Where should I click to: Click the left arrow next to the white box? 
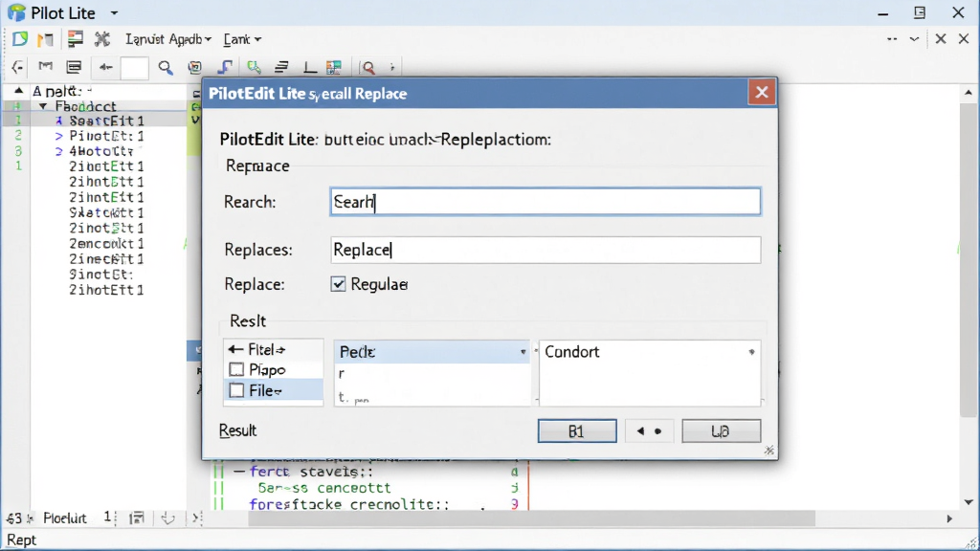[105, 67]
